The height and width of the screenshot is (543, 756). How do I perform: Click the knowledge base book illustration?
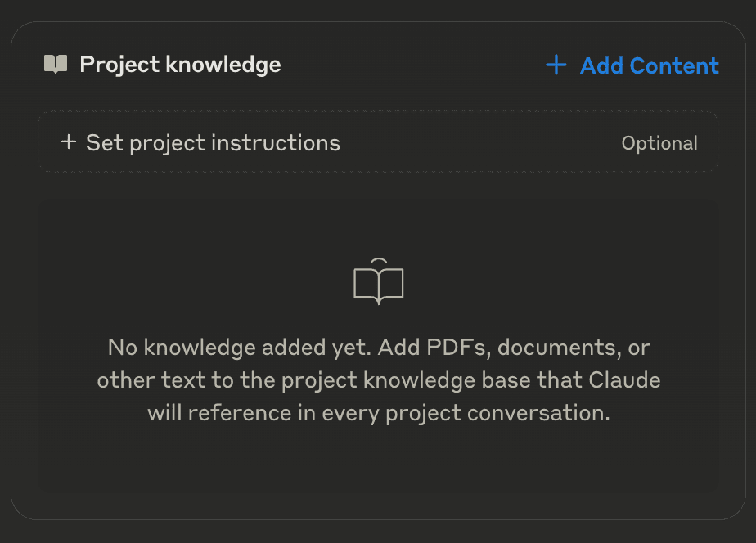[378, 281]
